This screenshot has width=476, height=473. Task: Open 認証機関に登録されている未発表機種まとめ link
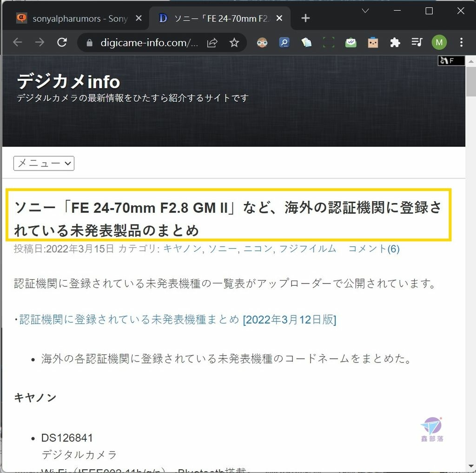tap(178, 320)
